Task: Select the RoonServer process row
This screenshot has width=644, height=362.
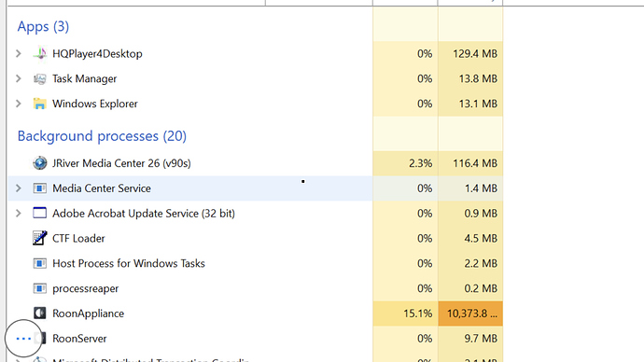Action: pos(255,339)
